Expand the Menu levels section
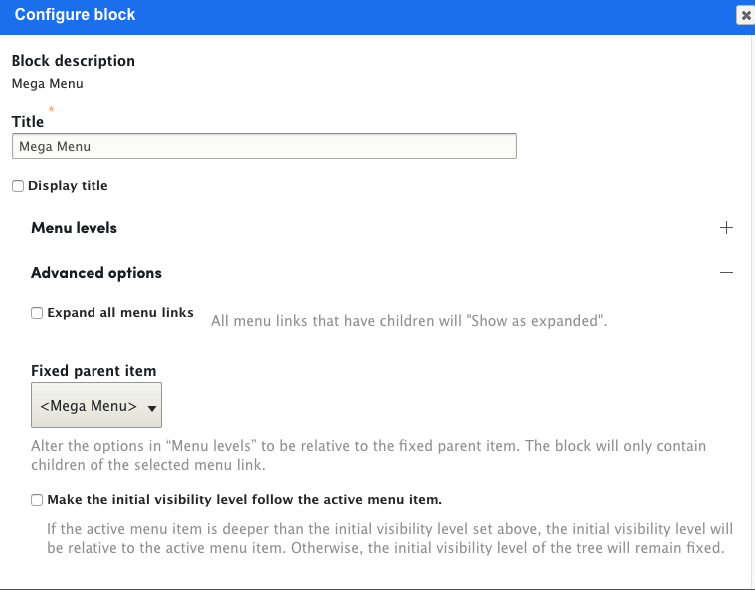 [74, 228]
